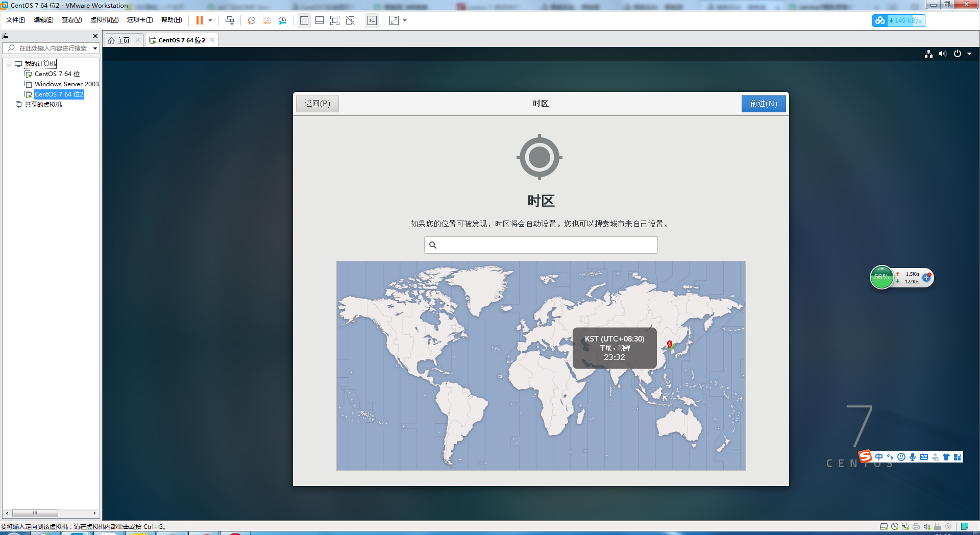This screenshot has height=535, width=980.
Task: Select 共享的虚拟机 in the library tree
Action: point(43,105)
